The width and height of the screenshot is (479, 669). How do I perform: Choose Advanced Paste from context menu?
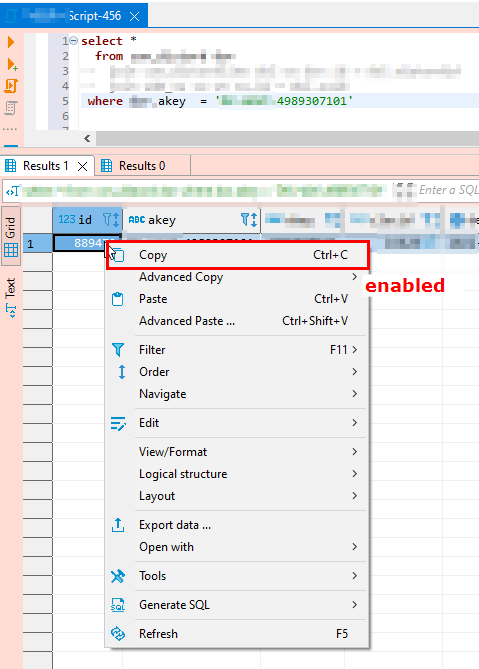coord(237,321)
